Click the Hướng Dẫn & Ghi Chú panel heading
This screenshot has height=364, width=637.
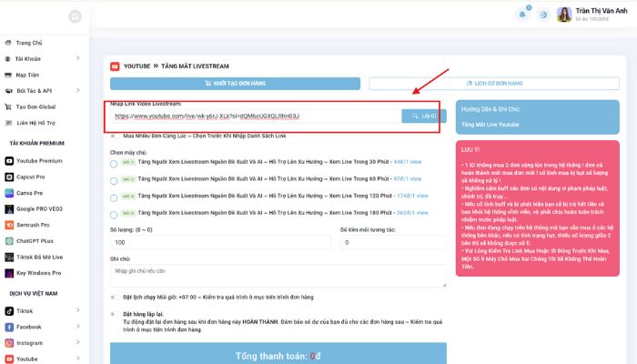pos(490,109)
